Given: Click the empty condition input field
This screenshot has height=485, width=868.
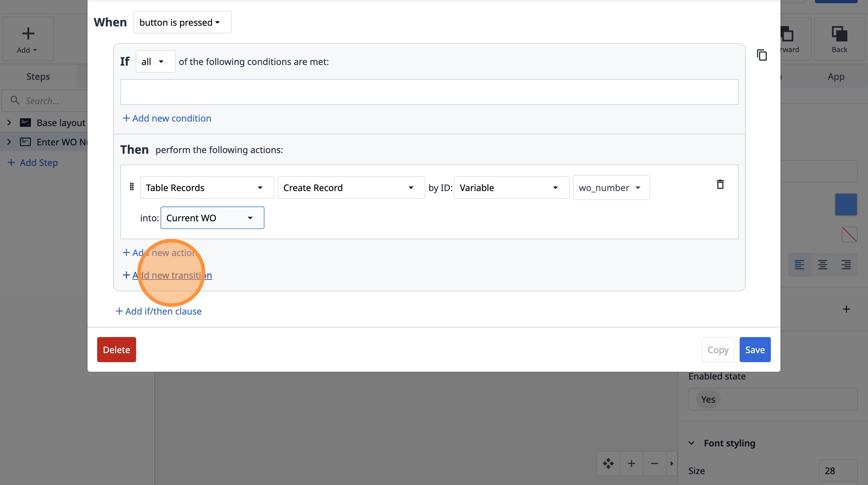Looking at the screenshot, I should (x=429, y=92).
